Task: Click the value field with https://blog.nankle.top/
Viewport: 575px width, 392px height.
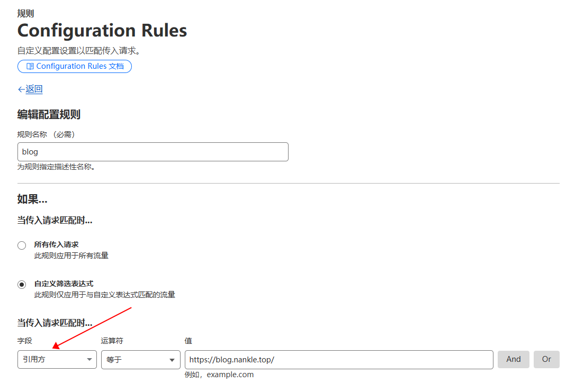Action: click(339, 359)
